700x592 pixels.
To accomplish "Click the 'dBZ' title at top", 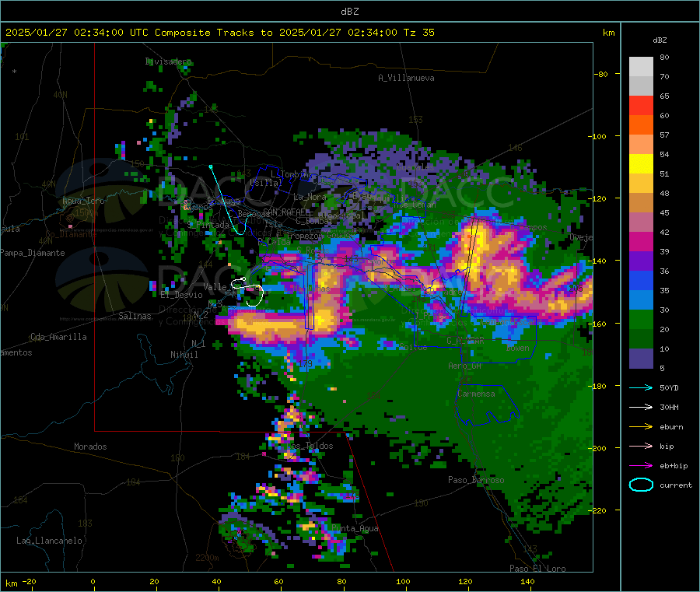I will [349, 12].
